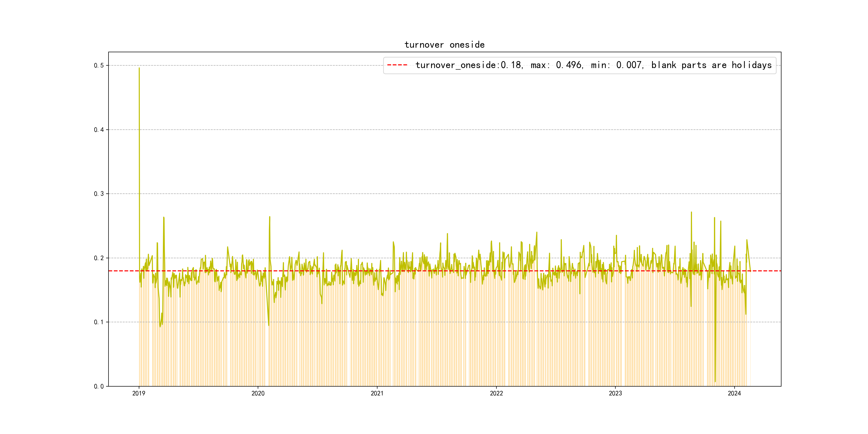Screen dimensions: 868x434
Task: Click the 'min: 0.007' text in legend
Action: pyautogui.click(x=617, y=65)
